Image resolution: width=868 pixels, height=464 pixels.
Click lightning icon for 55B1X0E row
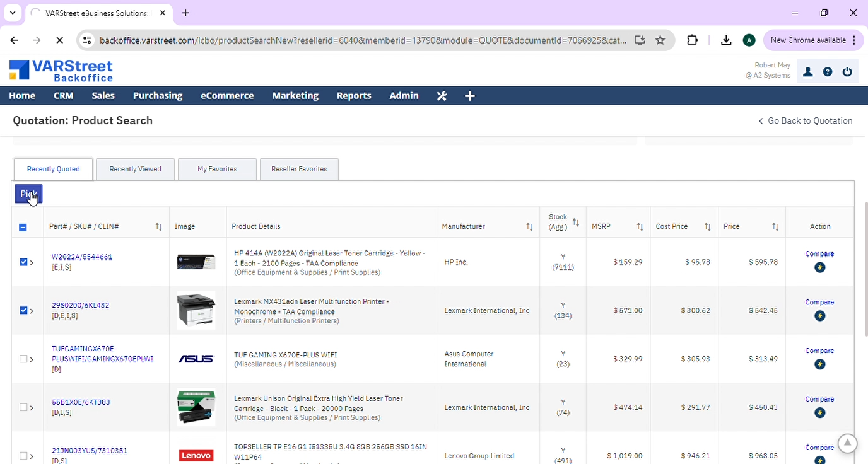819,413
